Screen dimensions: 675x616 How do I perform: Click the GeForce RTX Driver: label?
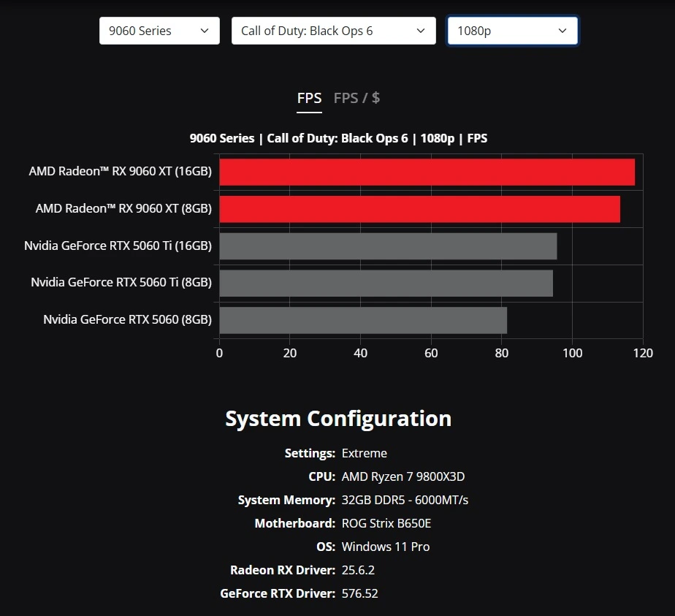278,593
